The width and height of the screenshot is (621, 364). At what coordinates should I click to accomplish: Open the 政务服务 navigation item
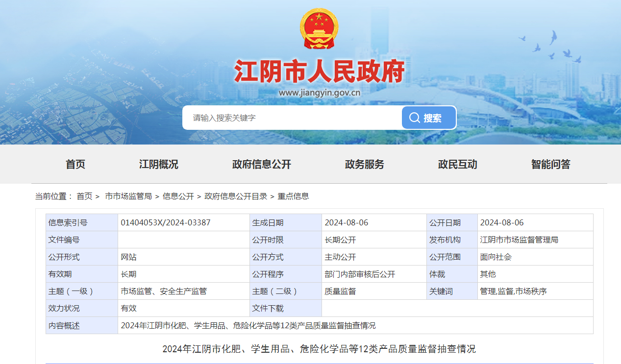tap(364, 165)
